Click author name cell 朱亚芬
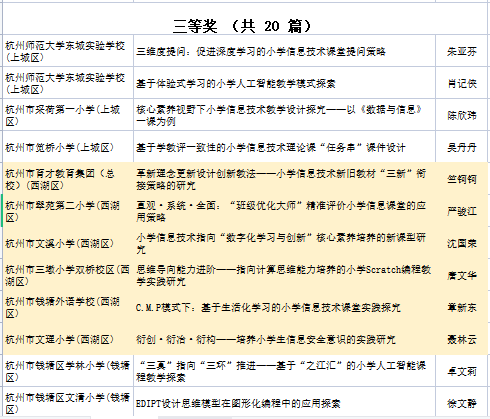 [x=461, y=51]
